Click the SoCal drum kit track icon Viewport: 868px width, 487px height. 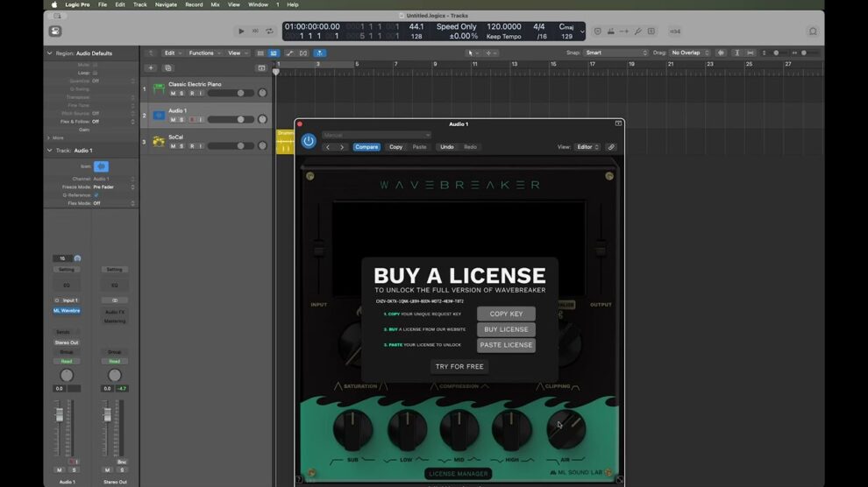[159, 141]
